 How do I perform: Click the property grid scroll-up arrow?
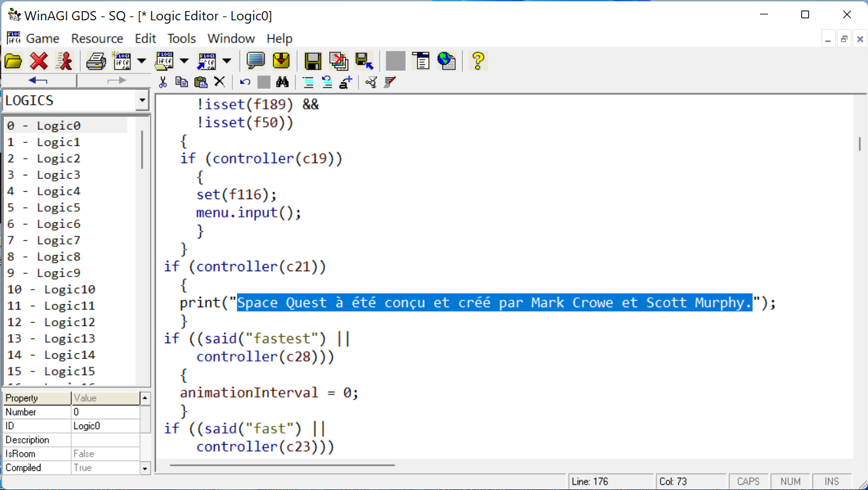pyautogui.click(x=145, y=398)
